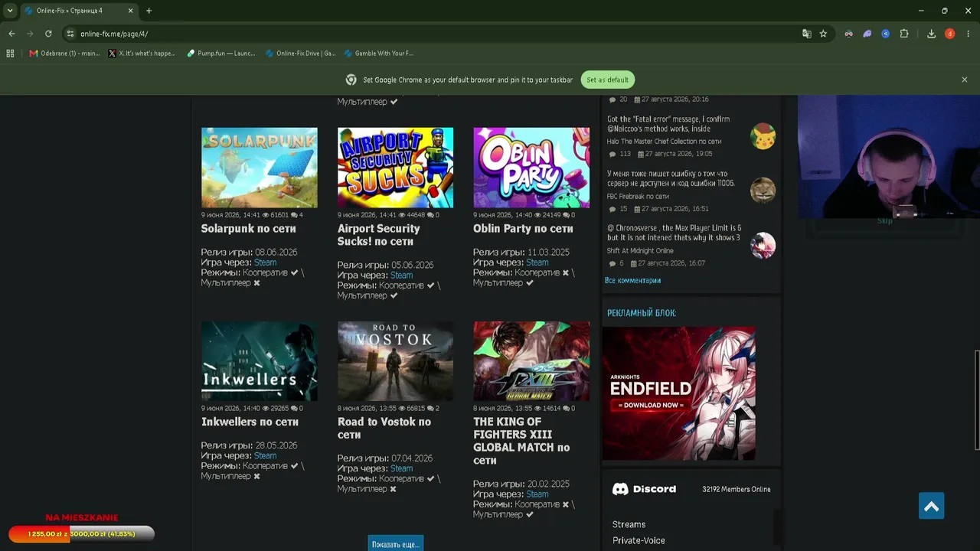Open the Chrome downloads panel

pos(931,34)
